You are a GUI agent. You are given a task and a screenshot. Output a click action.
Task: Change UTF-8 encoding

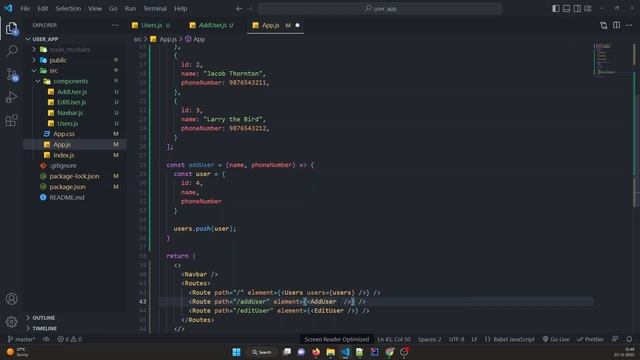pyautogui.click(x=456, y=339)
